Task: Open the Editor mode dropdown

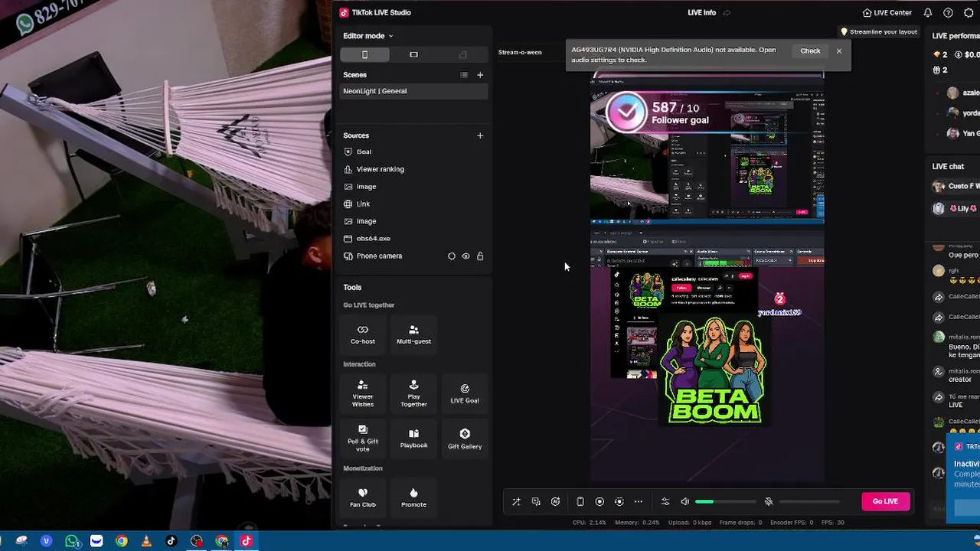Action: click(x=367, y=36)
